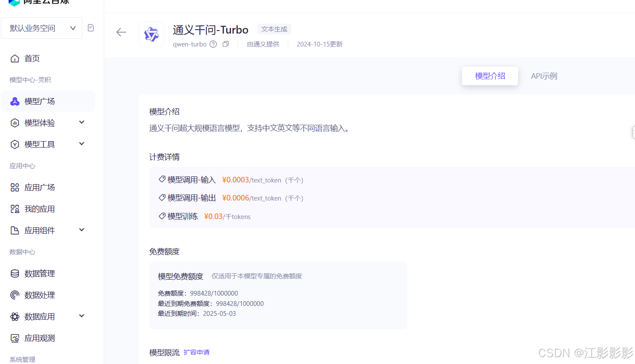Click the 数据应用 atom icon
The width and height of the screenshot is (635, 364).
(15, 317)
